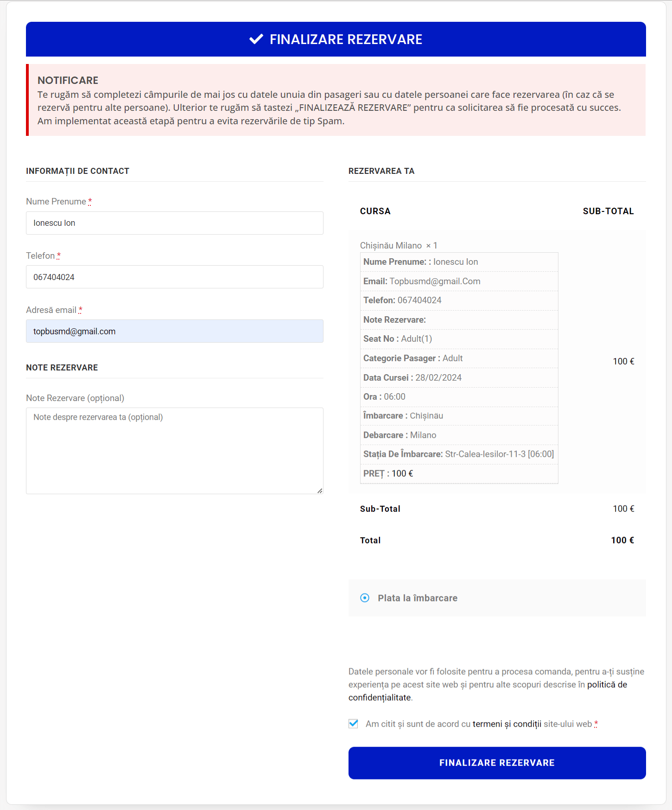
Task: Click the Note Rezervare (opțional) label
Action: click(75, 398)
